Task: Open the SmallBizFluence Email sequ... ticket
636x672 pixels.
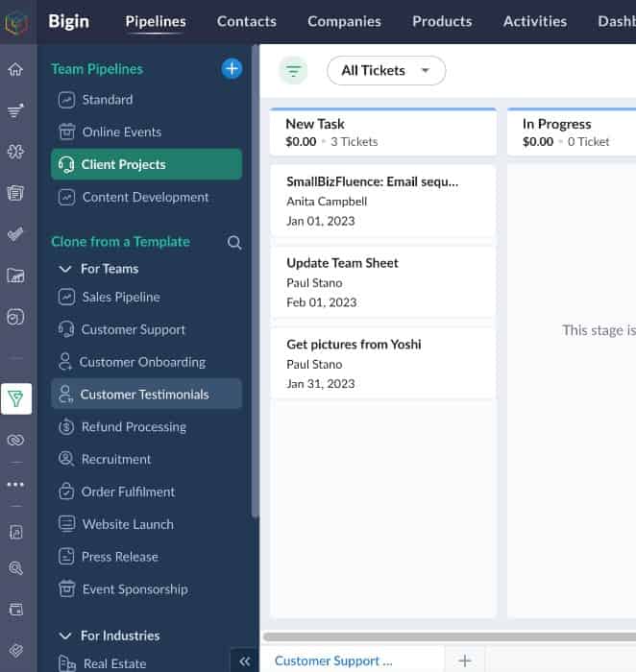Action: click(383, 201)
